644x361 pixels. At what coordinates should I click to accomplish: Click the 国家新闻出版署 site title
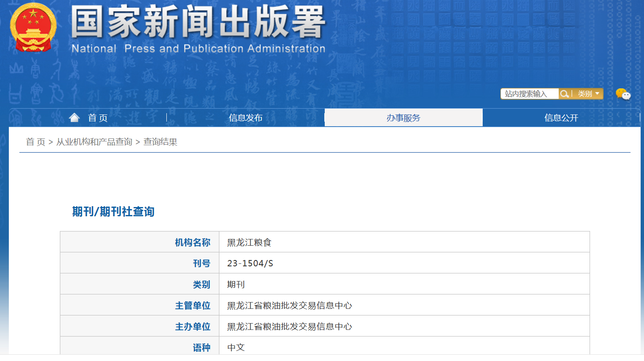pos(198,22)
